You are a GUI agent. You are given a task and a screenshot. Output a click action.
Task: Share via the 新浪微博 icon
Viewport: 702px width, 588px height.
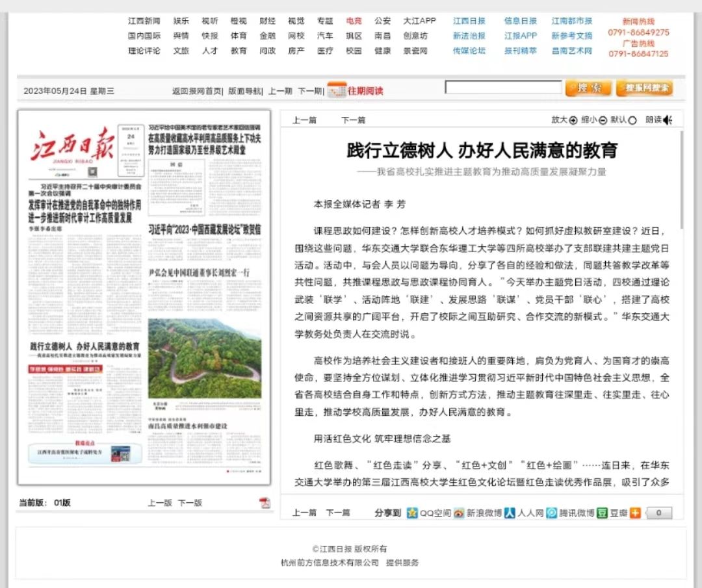pos(459,513)
